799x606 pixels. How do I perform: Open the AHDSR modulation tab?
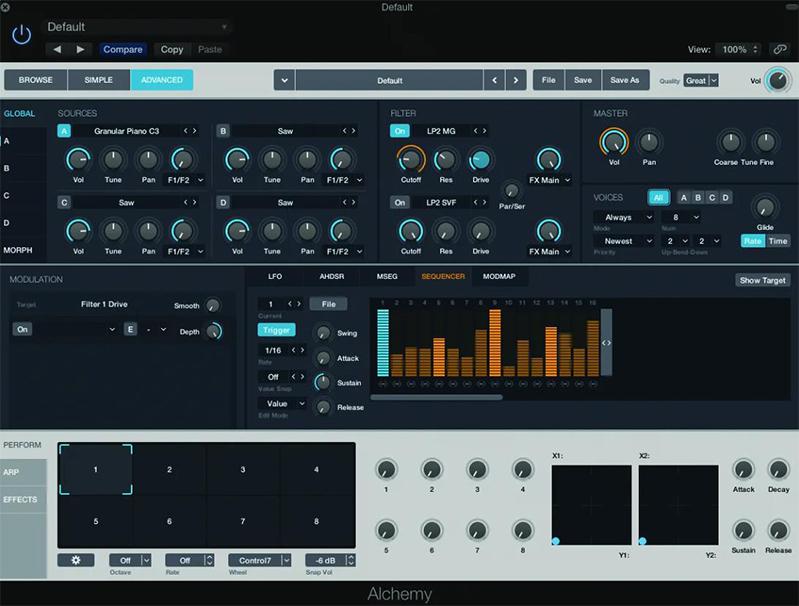(x=332, y=276)
